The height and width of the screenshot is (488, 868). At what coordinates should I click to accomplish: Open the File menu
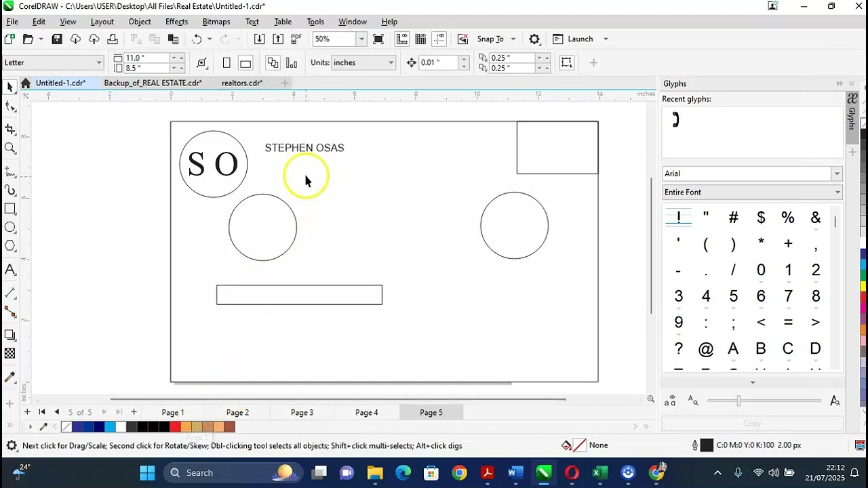[12, 22]
